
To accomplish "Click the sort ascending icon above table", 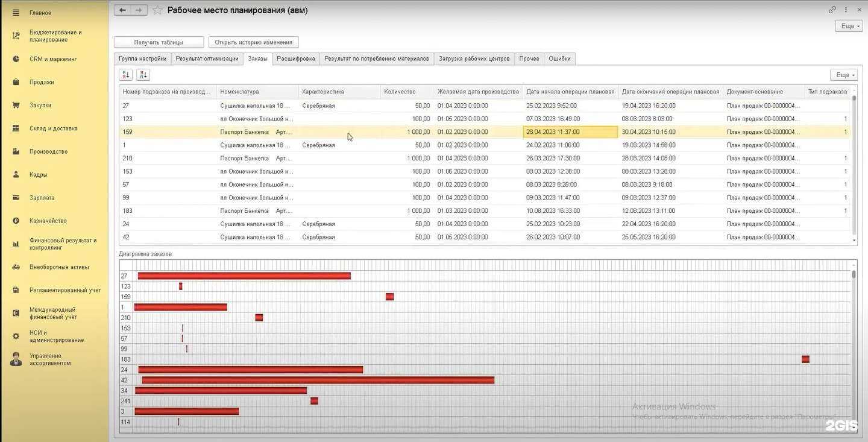I will click(126, 75).
